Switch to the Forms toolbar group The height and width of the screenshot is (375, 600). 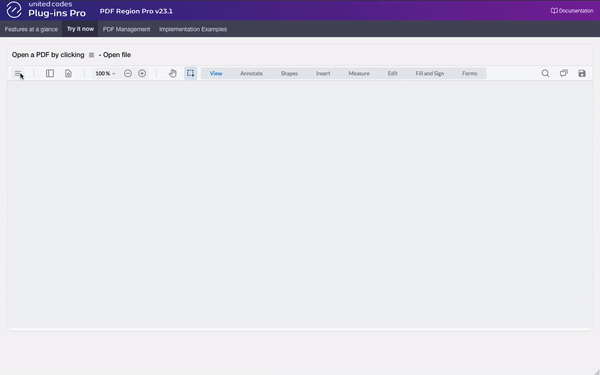point(470,73)
